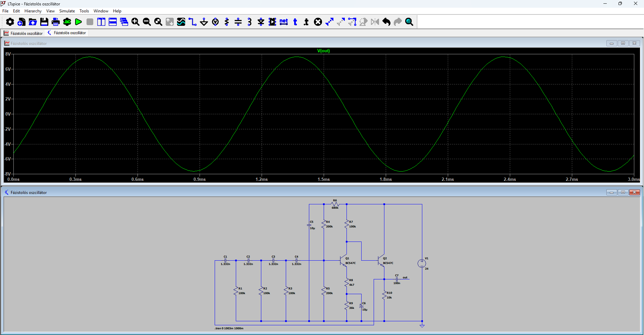Screen dimensions: 644x335
Task: Activate the Delete tool icon
Action: (x=318, y=22)
